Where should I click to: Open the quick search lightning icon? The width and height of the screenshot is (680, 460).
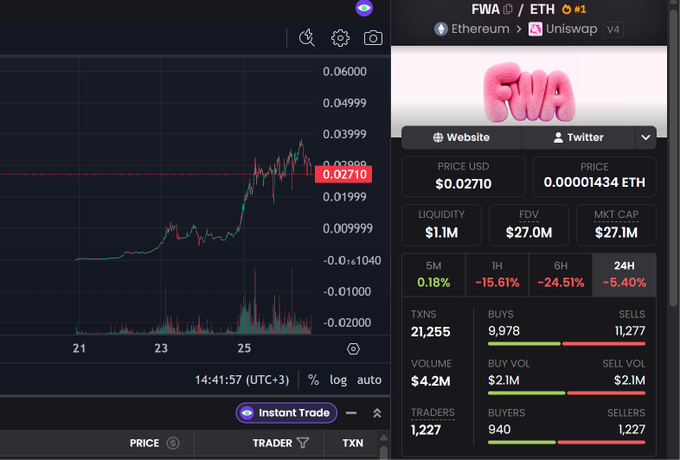[x=307, y=38]
